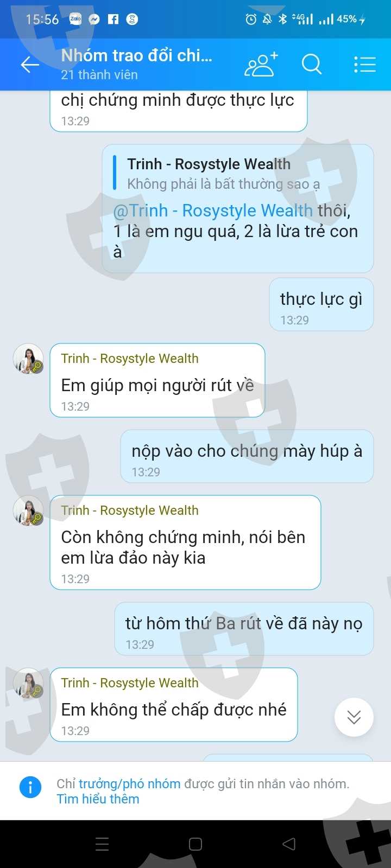Open the group title "Nhóm trao đổi chi..."
391x868 pixels.
(x=136, y=55)
